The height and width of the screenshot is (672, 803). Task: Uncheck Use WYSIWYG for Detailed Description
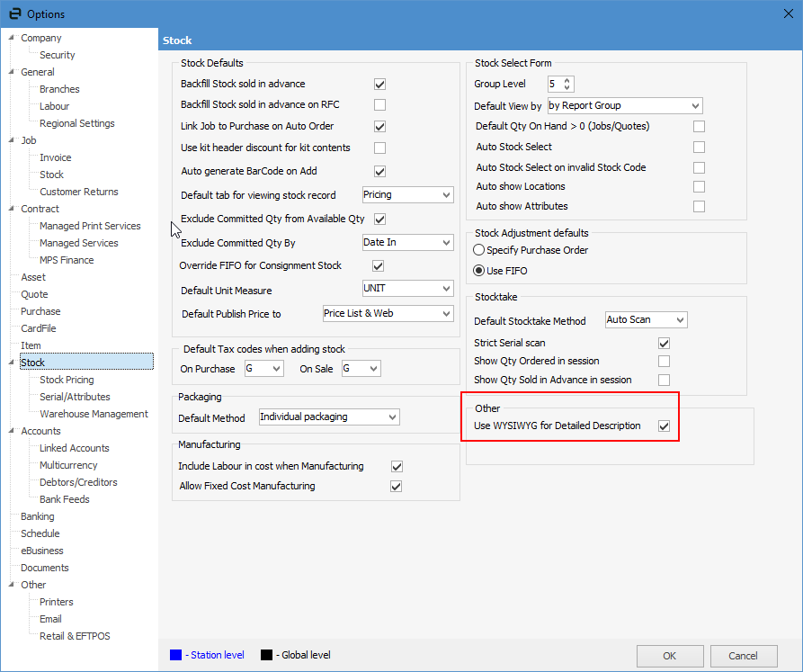664,426
